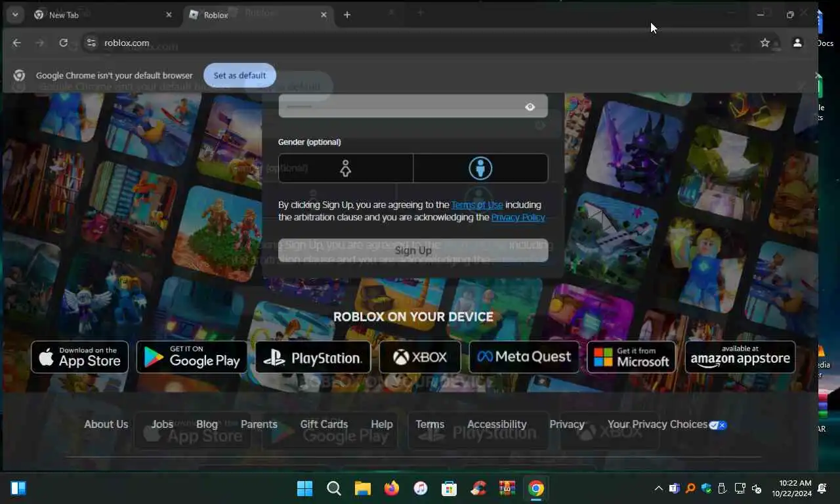Select the male gender option
Screen dimensions: 840x504
coord(480,169)
